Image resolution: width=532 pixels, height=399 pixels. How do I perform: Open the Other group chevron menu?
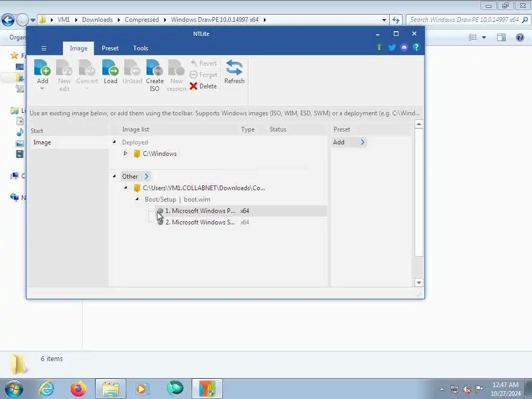[x=147, y=177]
